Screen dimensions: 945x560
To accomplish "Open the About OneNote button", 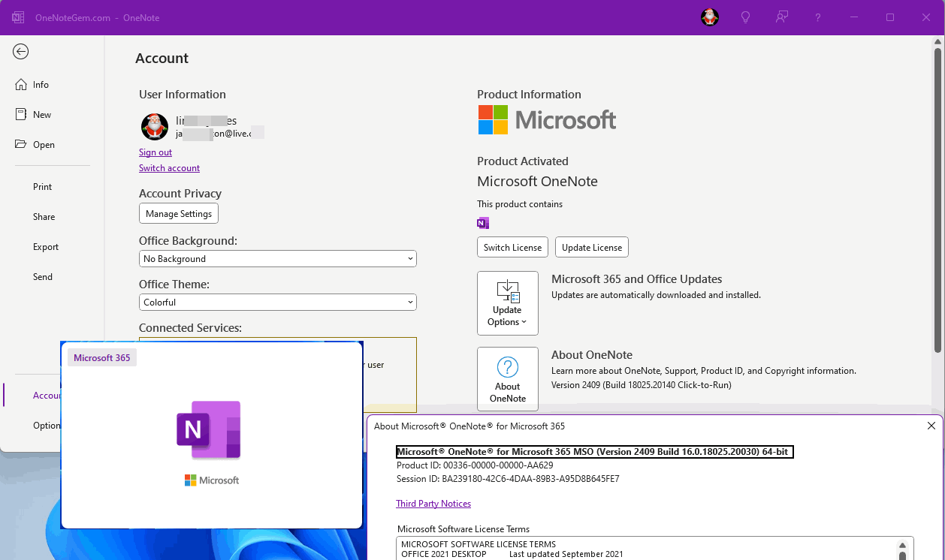I will (508, 379).
